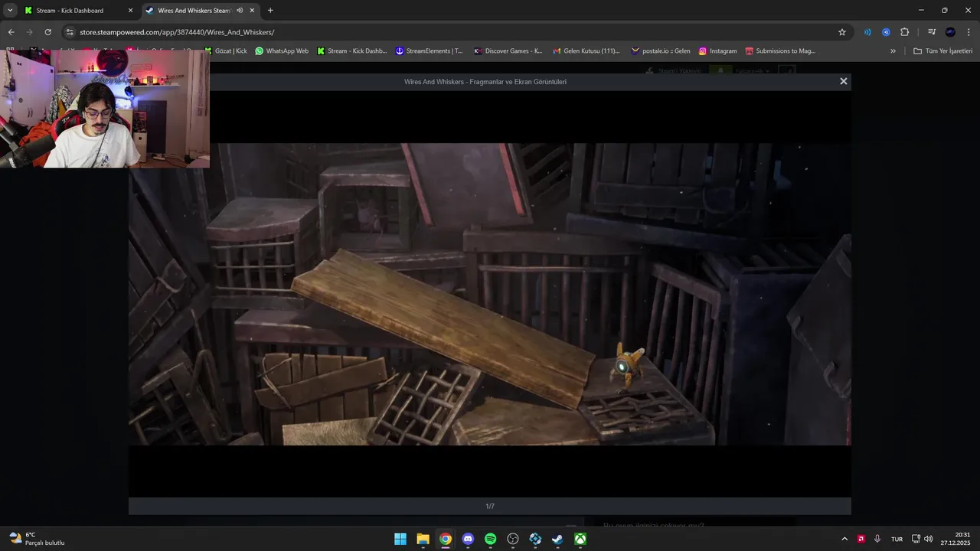The height and width of the screenshot is (551, 980).
Task: Open Spotify from the taskbar
Action: click(491, 539)
